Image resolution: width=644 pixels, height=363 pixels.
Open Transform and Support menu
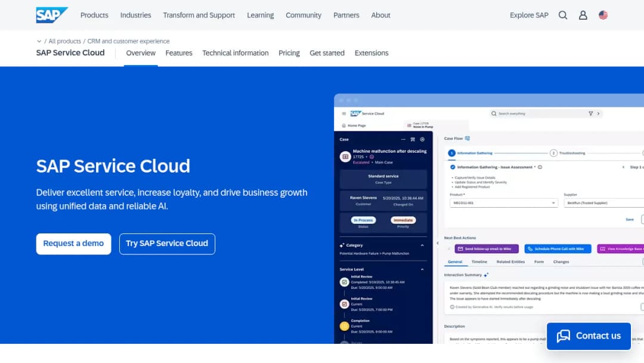[199, 15]
